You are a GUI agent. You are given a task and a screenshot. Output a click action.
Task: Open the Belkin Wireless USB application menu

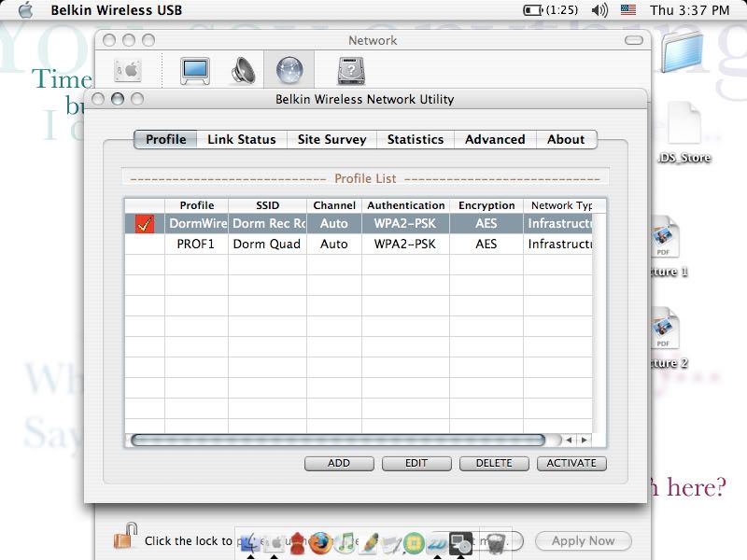116,10
